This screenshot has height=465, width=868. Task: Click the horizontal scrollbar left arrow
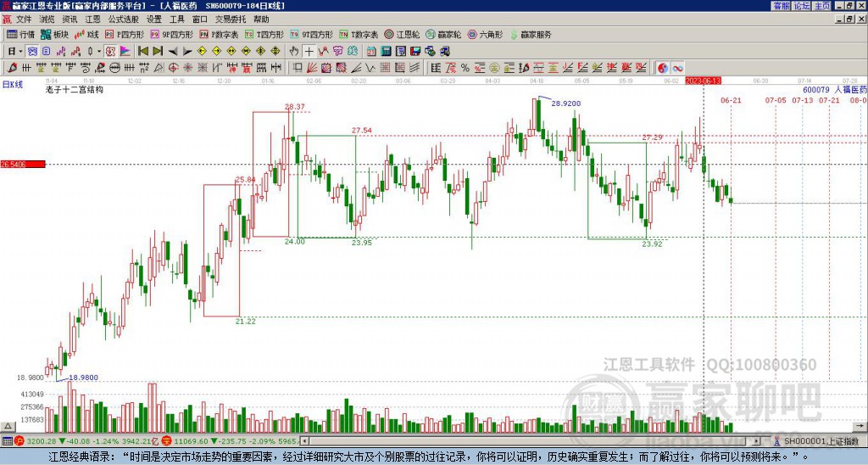(x=304, y=441)
